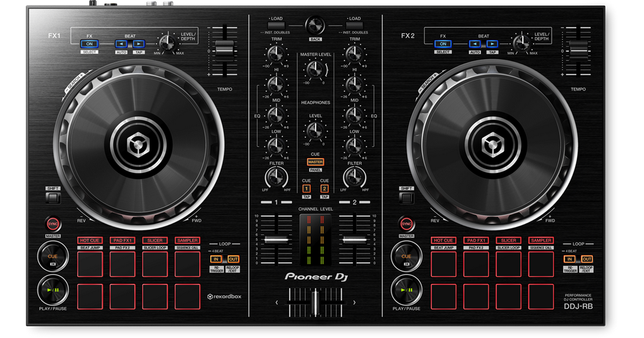Click channel 2 TRIM knob
This screenshot has height=338, width=644.
point(354,54)
